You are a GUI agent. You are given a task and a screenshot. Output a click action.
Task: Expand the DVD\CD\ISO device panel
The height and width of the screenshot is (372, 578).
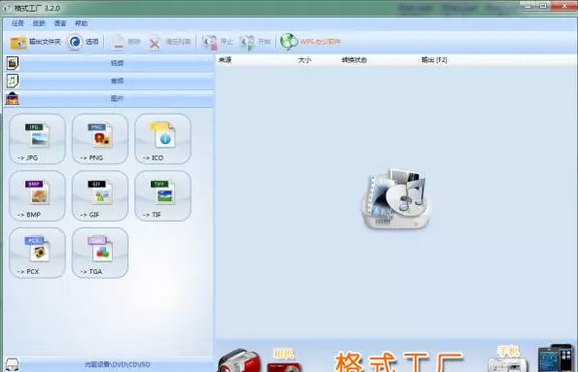pyautogui.click(x=109, y=364)
